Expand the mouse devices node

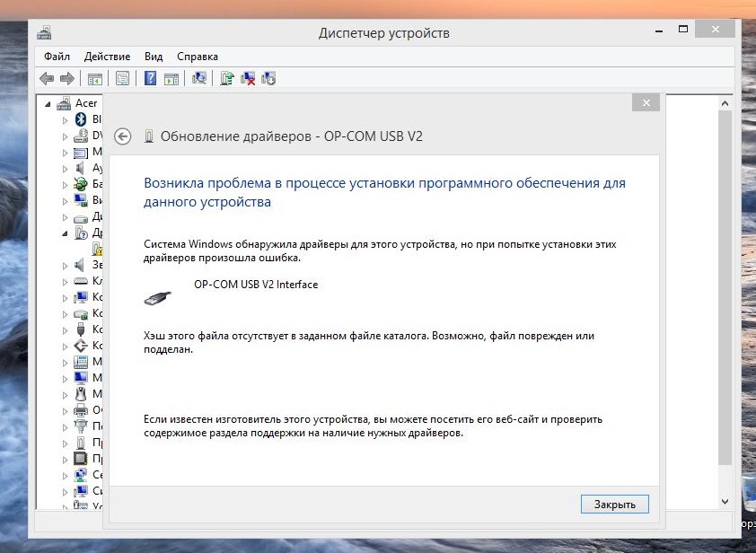click(x=65, y=395)
